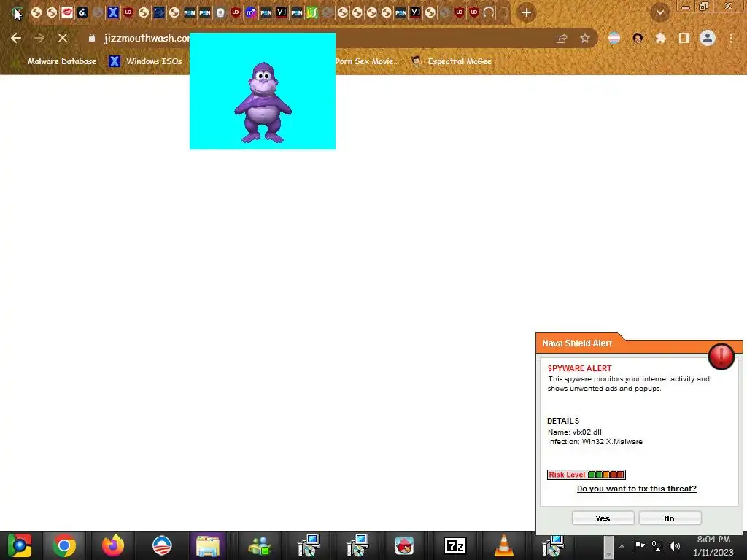
Task: Open the Malware Database bookmark
Action: (62, 61)
